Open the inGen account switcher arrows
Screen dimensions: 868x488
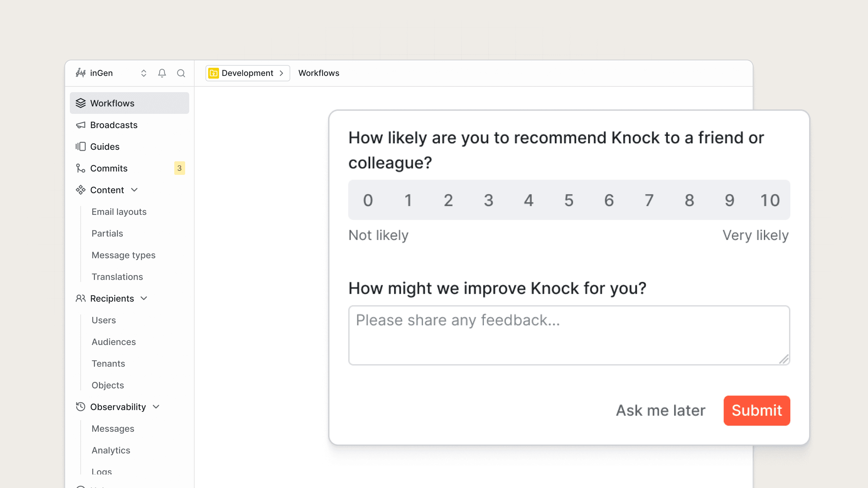144,73
